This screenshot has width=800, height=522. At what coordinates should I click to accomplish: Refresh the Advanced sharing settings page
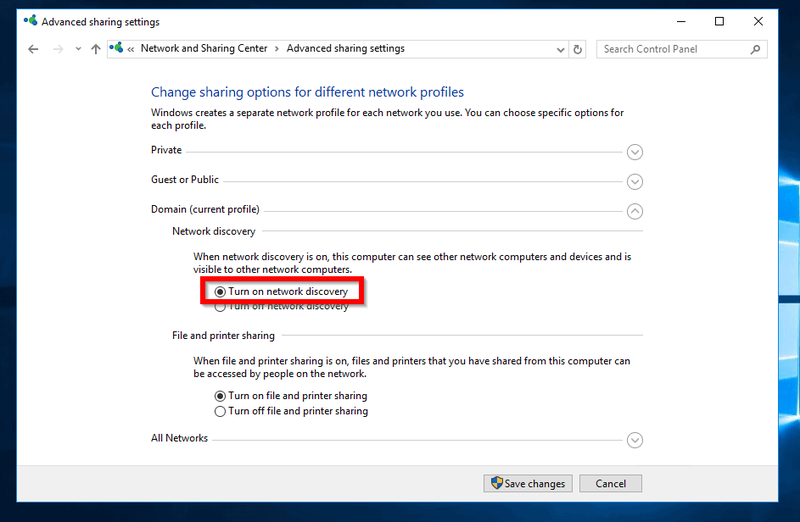tap(578, 49)
